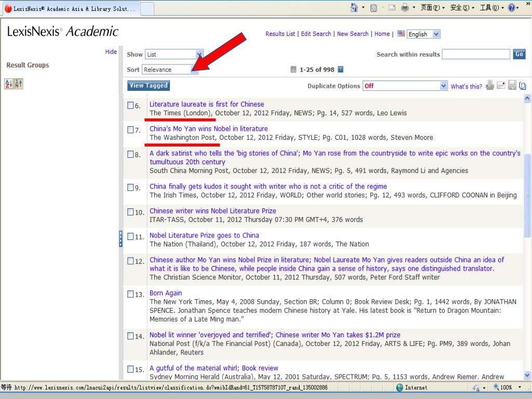Go to next results page arrow
The image size is (532, 399).
click(341, 70)
